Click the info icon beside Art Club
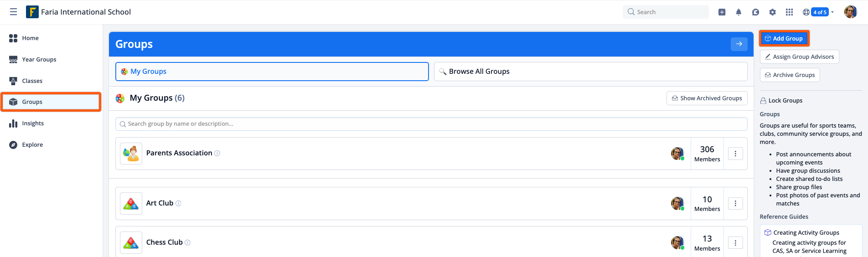 178,203
